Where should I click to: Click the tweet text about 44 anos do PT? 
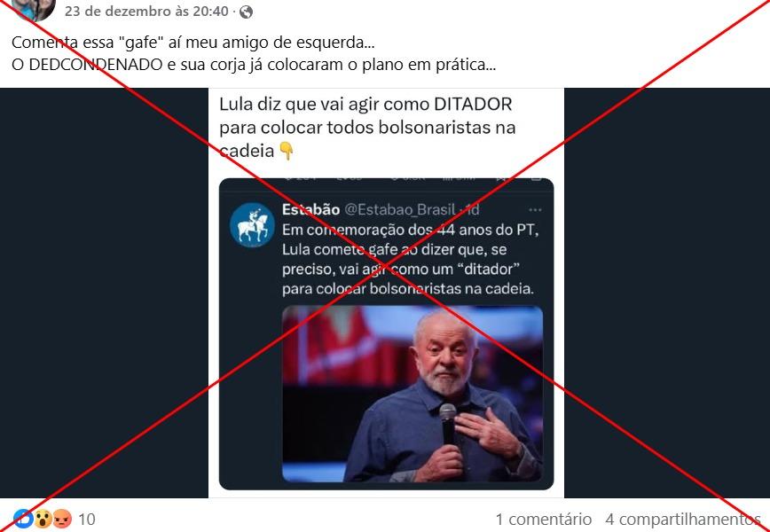point(411,259)
